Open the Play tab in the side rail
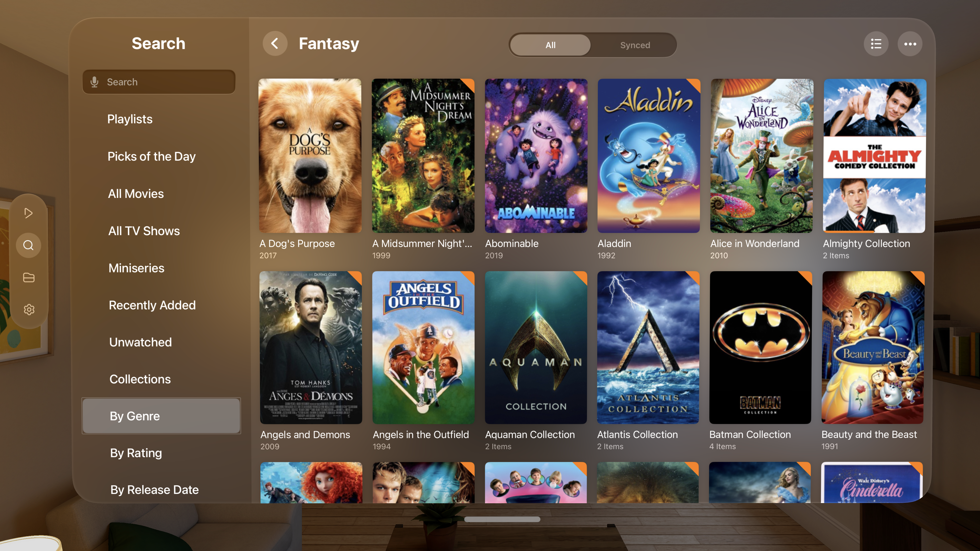The height and width of the screenshot is (551, 980). pos(29,213)
